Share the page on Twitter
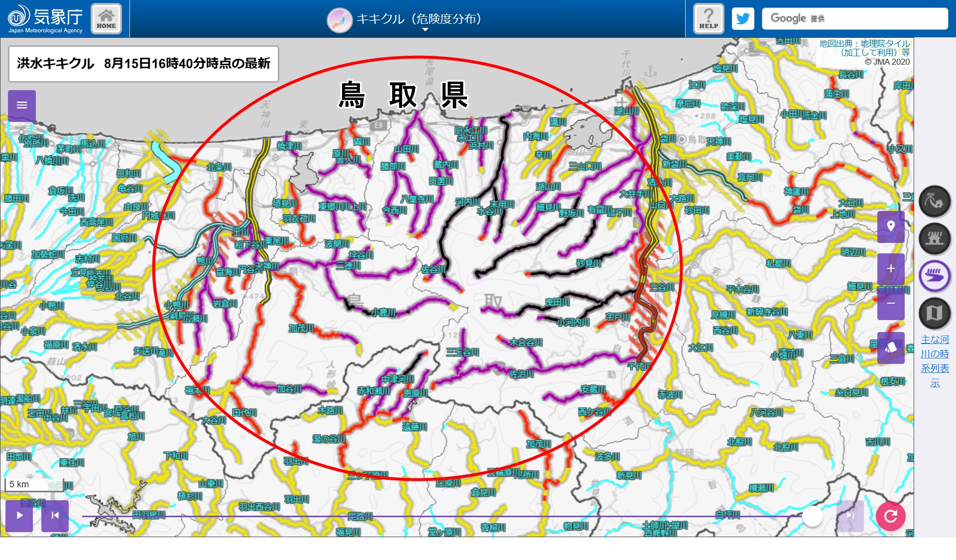Image resolution: width=956 pixels, height=560 pixels. (743, 19)
